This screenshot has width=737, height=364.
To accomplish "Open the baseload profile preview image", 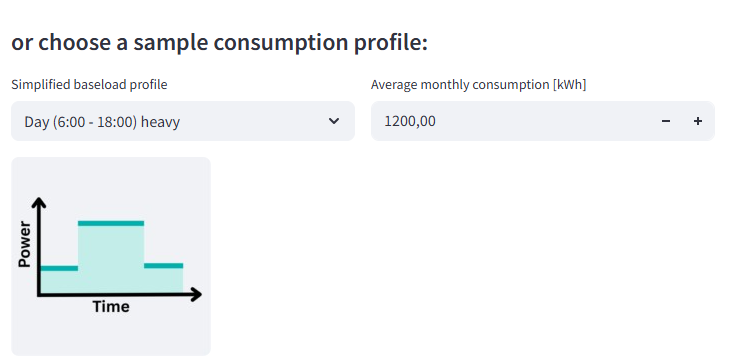I will pyautogui.click(x=111, y=256).
